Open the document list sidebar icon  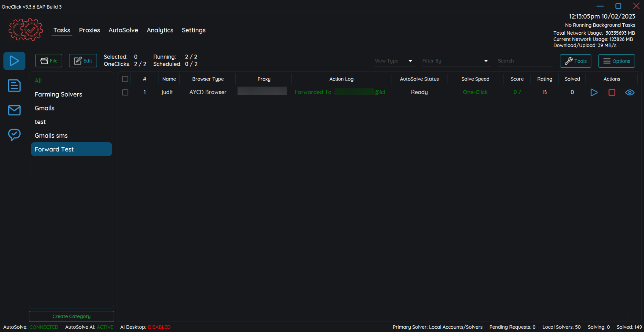[14, 85]
